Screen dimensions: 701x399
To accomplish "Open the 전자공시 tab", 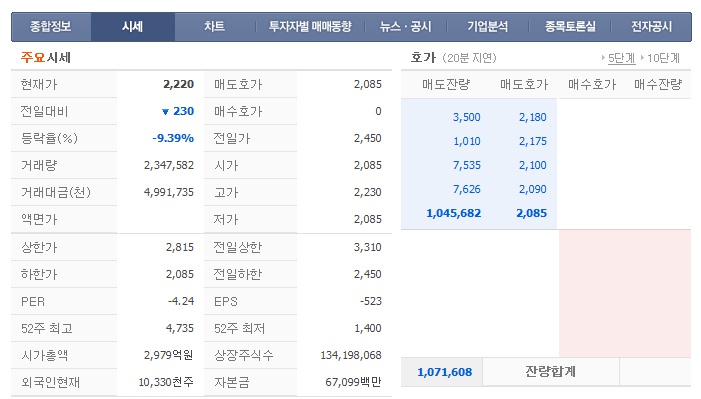I will click(x=651, y=27).
